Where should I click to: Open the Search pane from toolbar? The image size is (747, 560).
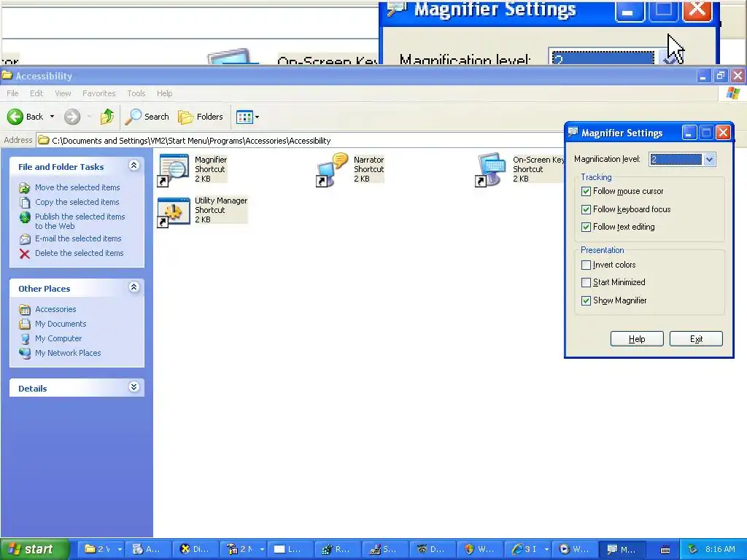[147, 117]
